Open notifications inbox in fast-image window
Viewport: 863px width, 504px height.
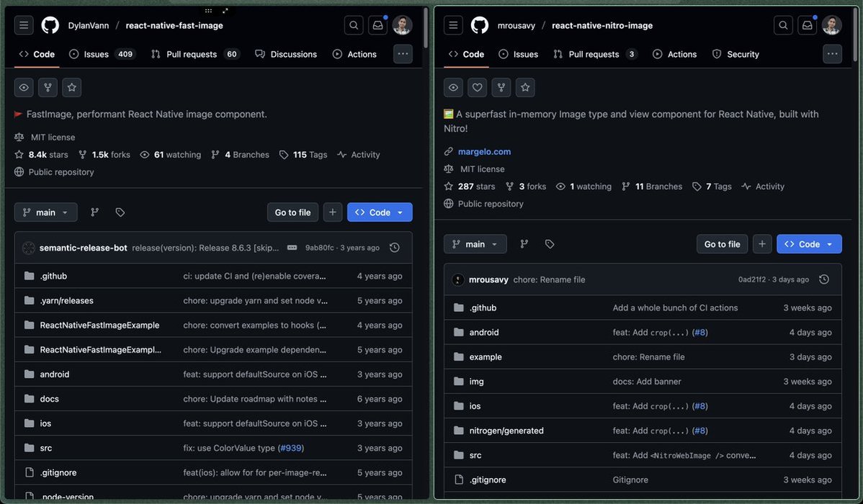pos(377,25)
